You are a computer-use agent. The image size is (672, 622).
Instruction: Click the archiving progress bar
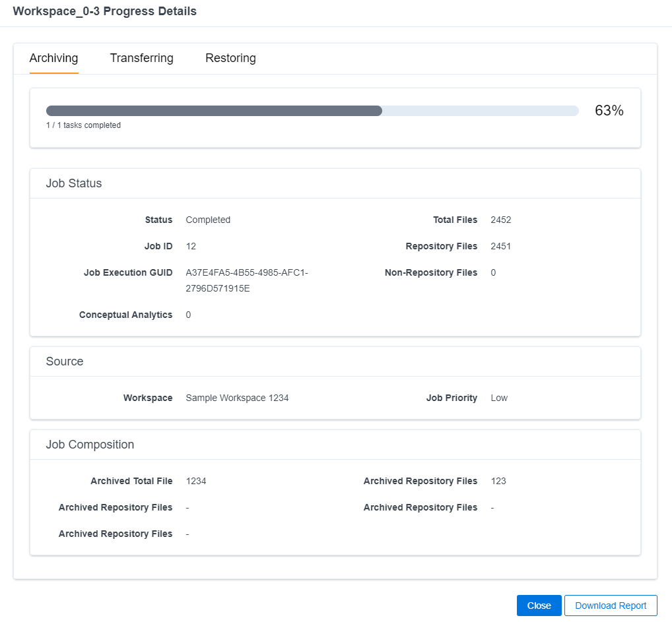(312, 111)
